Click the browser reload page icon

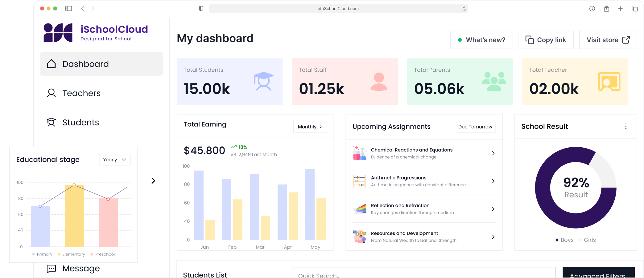click(464, 9)
